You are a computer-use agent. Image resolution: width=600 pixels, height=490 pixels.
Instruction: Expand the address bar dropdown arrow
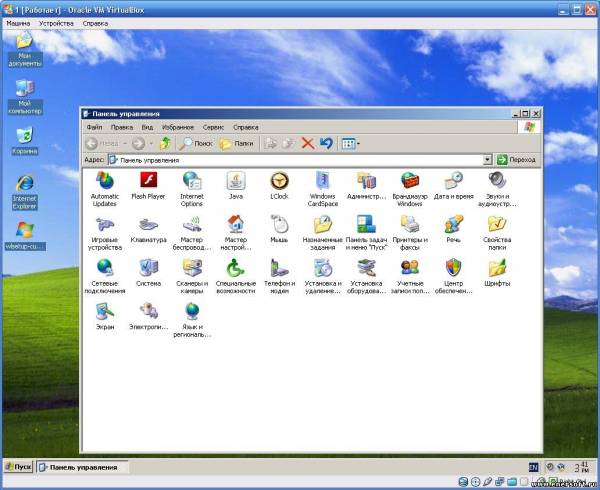click(x=487, y=160)
